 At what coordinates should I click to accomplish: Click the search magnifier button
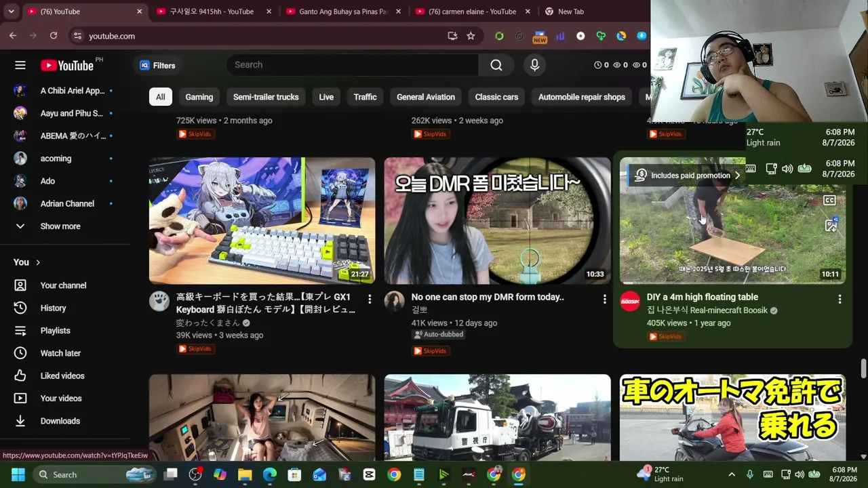coord(496,65)
